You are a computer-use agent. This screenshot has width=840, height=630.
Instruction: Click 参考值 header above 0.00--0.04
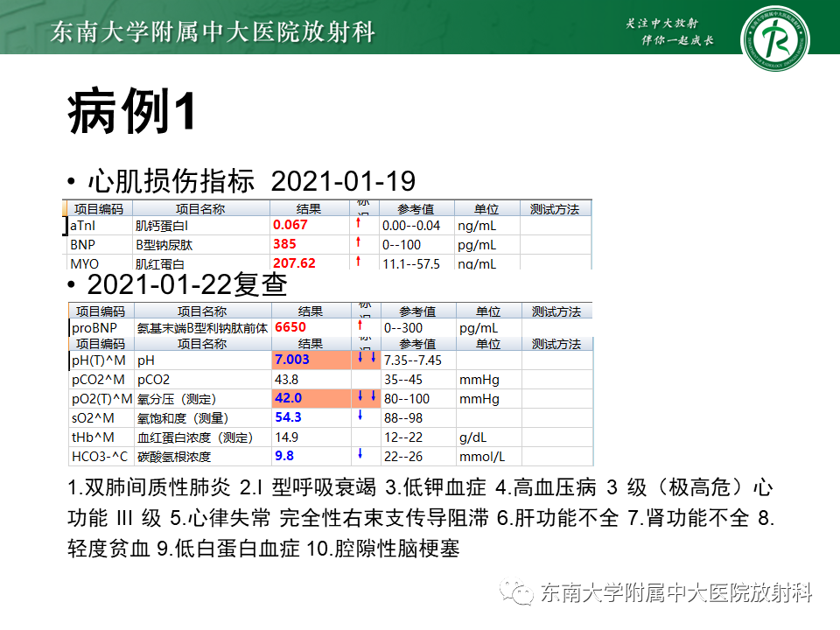416,209
